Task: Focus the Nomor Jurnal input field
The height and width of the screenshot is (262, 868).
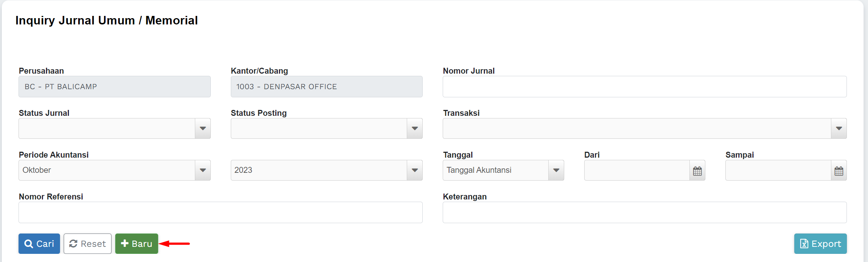Action: [644, 87]
